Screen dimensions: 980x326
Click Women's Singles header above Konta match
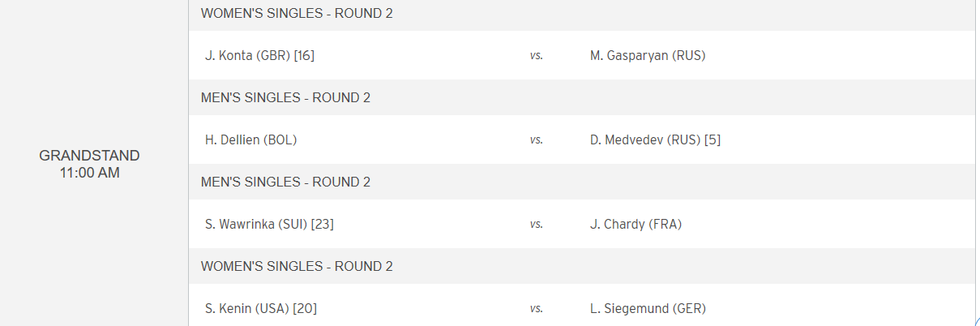[297, 14]
